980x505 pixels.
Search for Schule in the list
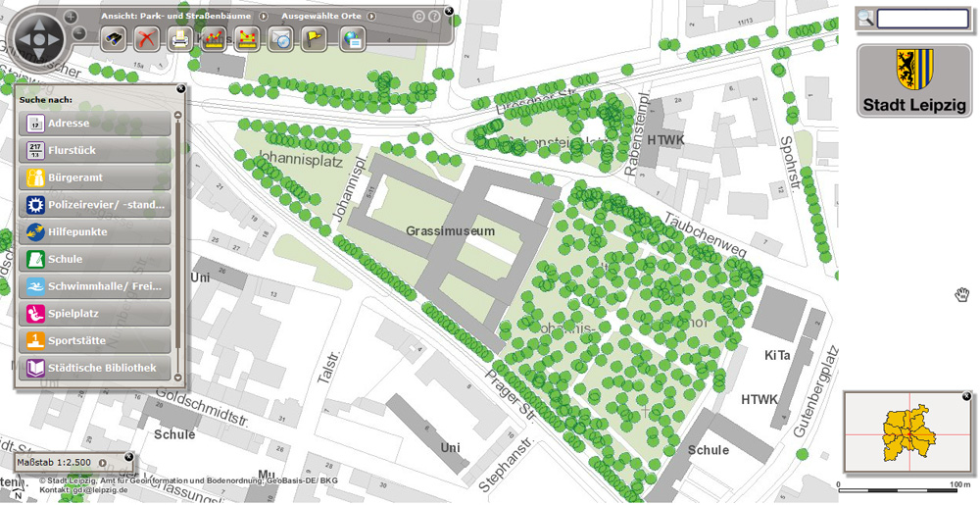pyautogui.click(x=95, y=259)
